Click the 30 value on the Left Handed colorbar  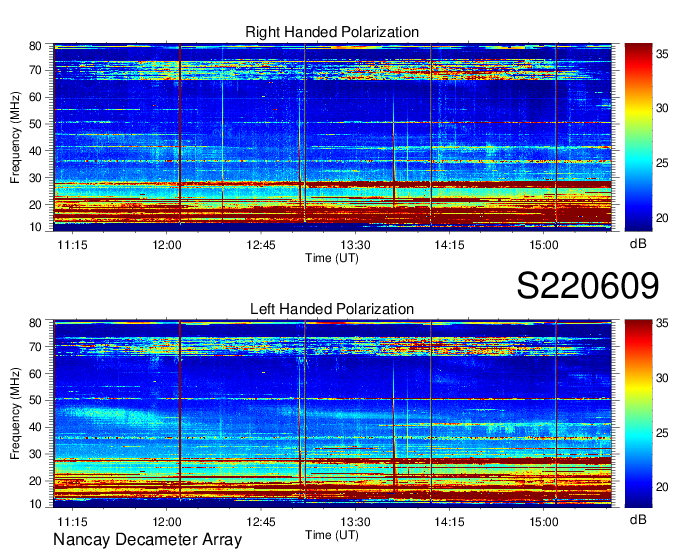tap(662, 378)
